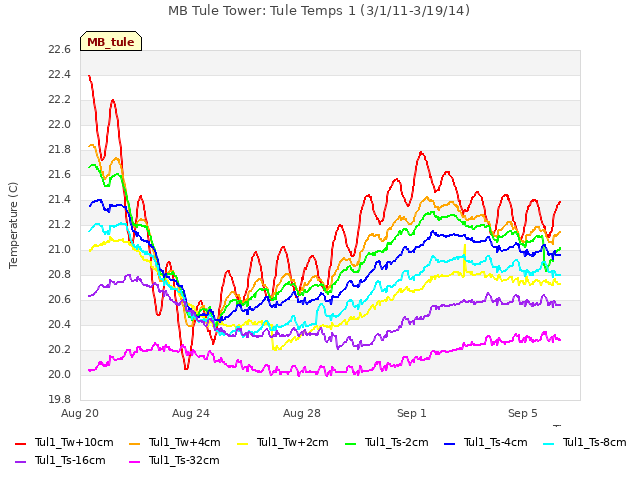Click the 20.0 y-axis tick label
Viewport: 640px width, 480px height.
click(60, 374)
